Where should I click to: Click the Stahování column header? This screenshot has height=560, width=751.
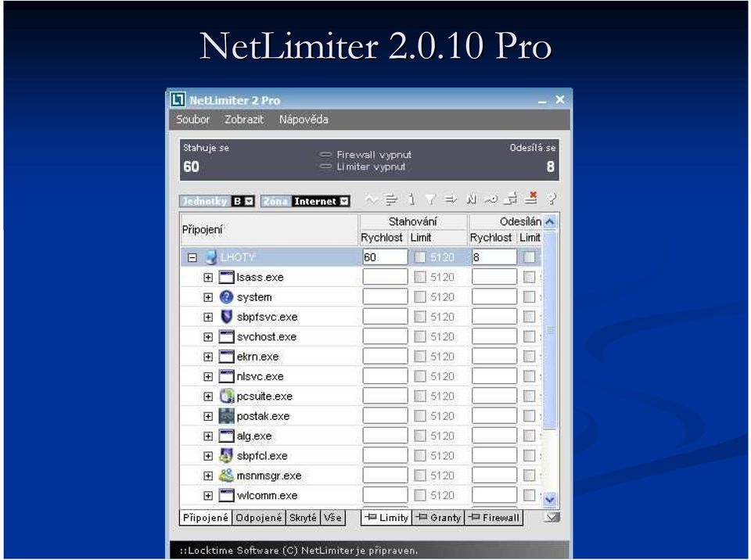[x=413, y=221]
